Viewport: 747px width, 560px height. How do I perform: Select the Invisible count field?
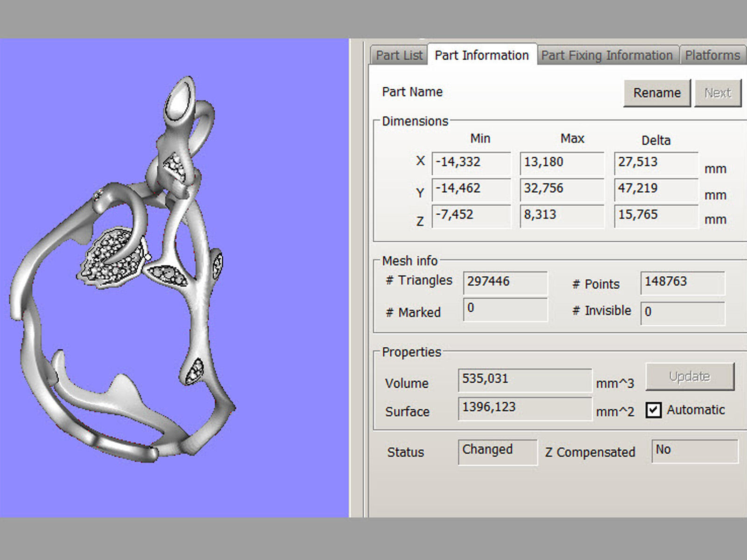coord(682,312)
